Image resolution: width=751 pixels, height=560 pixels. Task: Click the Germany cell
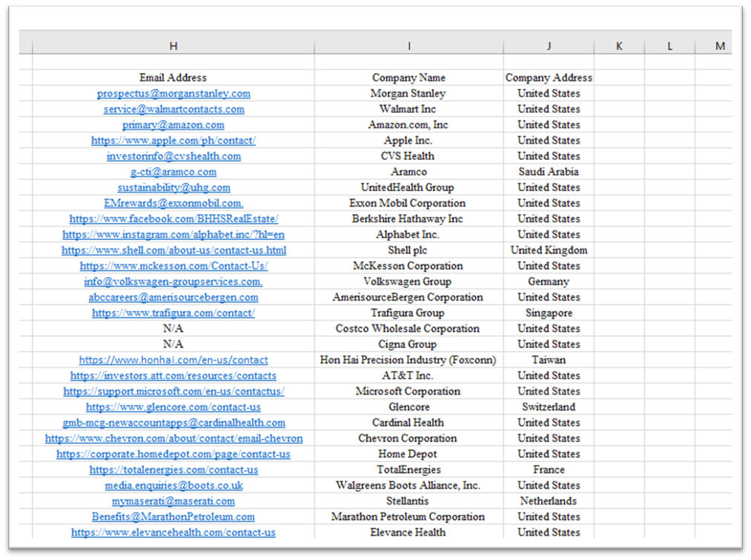pos(549,281)
